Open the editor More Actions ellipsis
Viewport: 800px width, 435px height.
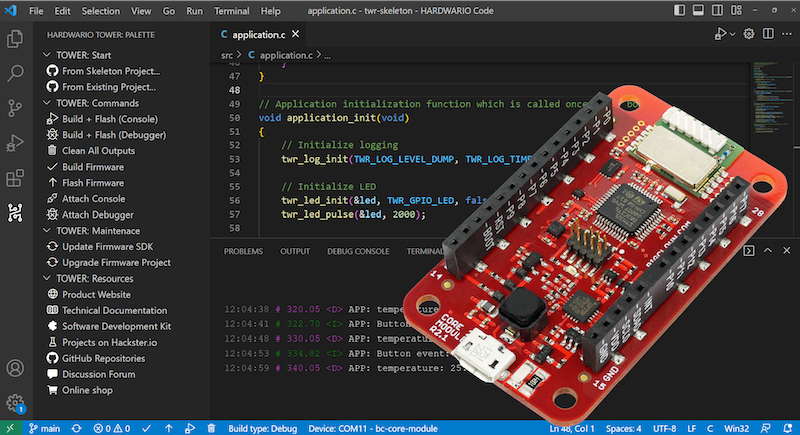coord(787,34)
